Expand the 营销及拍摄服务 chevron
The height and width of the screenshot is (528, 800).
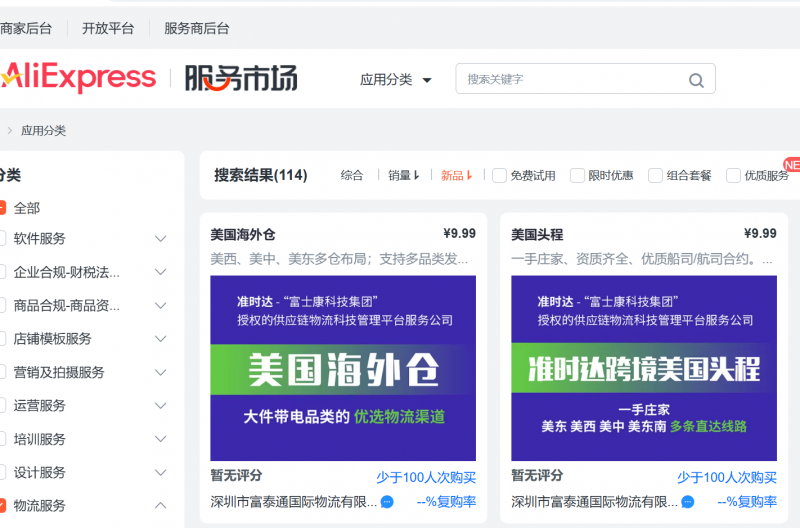(160, 372)
